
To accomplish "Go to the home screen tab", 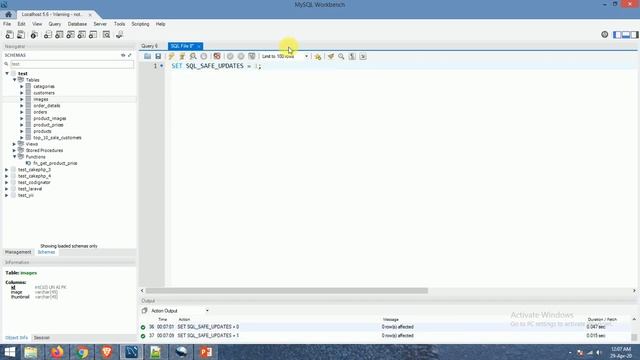I will point(8,14).
